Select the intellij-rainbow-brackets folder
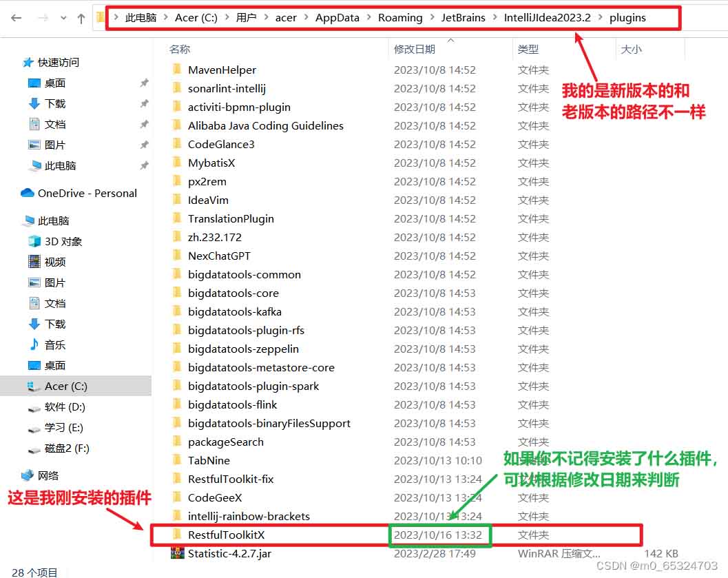 [x=249, y=516]
